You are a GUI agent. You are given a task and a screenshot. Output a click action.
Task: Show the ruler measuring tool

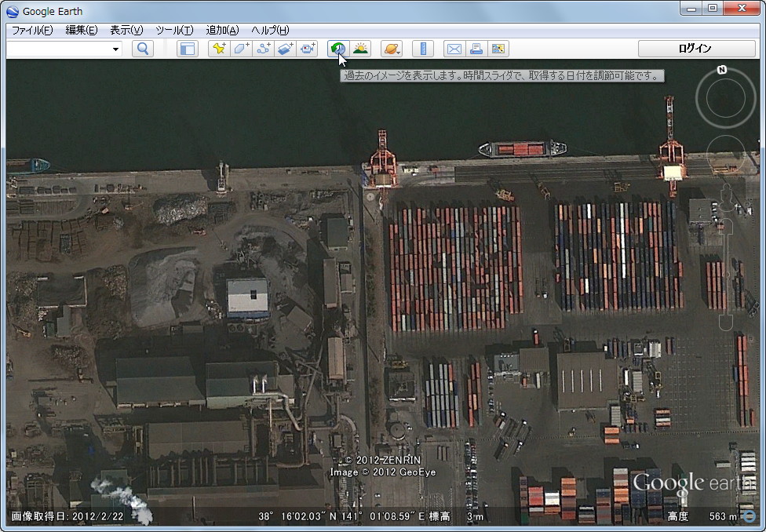(x=423, y=49)
